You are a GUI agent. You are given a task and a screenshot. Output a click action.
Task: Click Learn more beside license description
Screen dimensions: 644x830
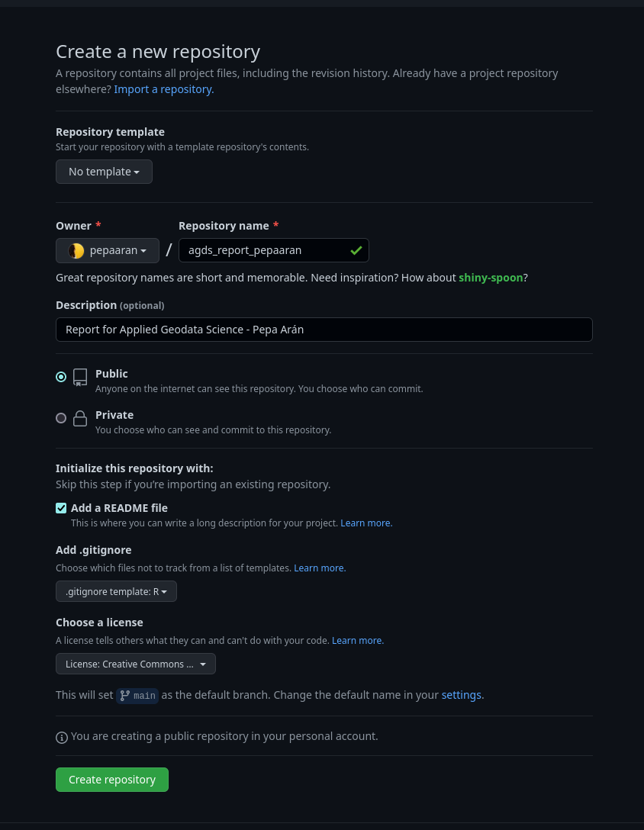pyautogui.click(x=356, y=640)
